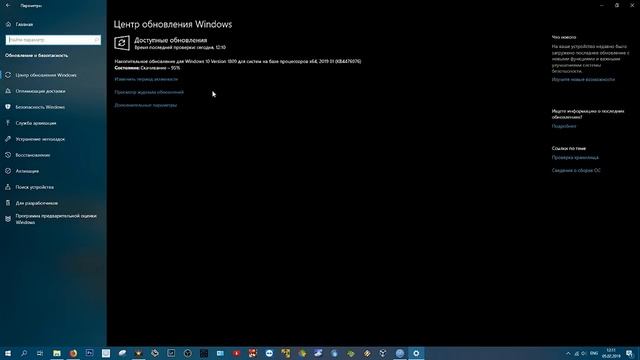The width and height of the screenshot is (640, 360).
Task: Click Сведения о сборке ОС link
Action: (x=576, y=171)
